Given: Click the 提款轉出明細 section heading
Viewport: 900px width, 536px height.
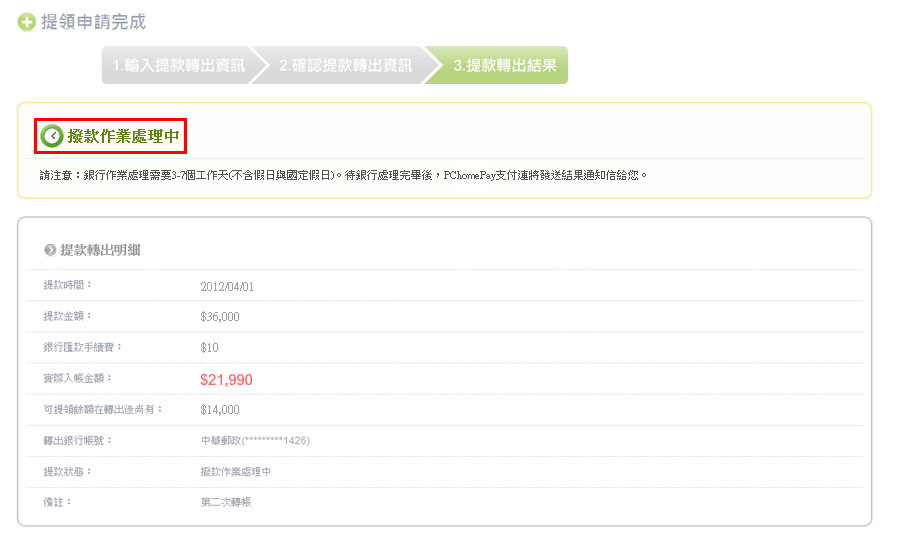Looking at the screenshot, I should point(100,250).
